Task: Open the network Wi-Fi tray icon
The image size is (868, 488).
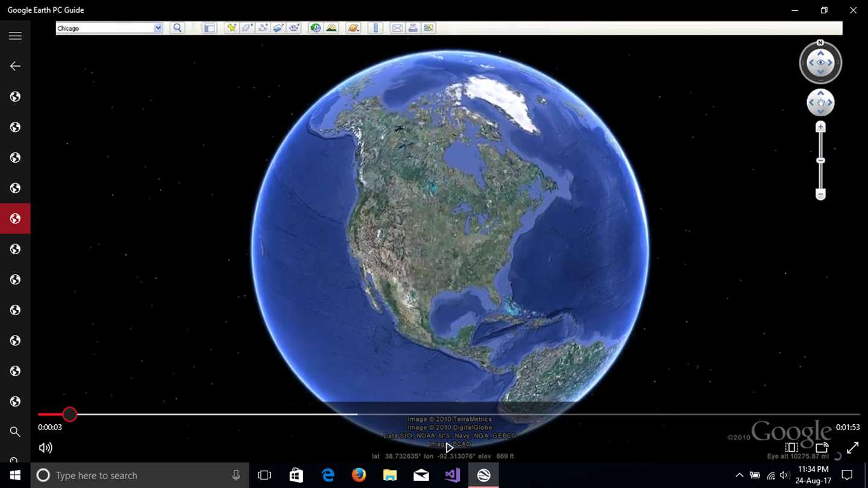Action: pyautogui.click(x=770, y=475)
